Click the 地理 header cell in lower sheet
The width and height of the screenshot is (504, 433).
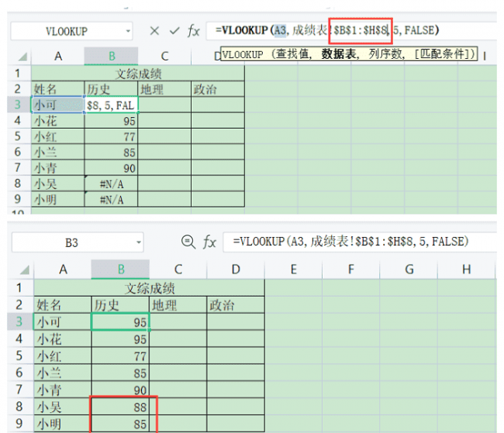pyautogui.click(x=178, y=305)
